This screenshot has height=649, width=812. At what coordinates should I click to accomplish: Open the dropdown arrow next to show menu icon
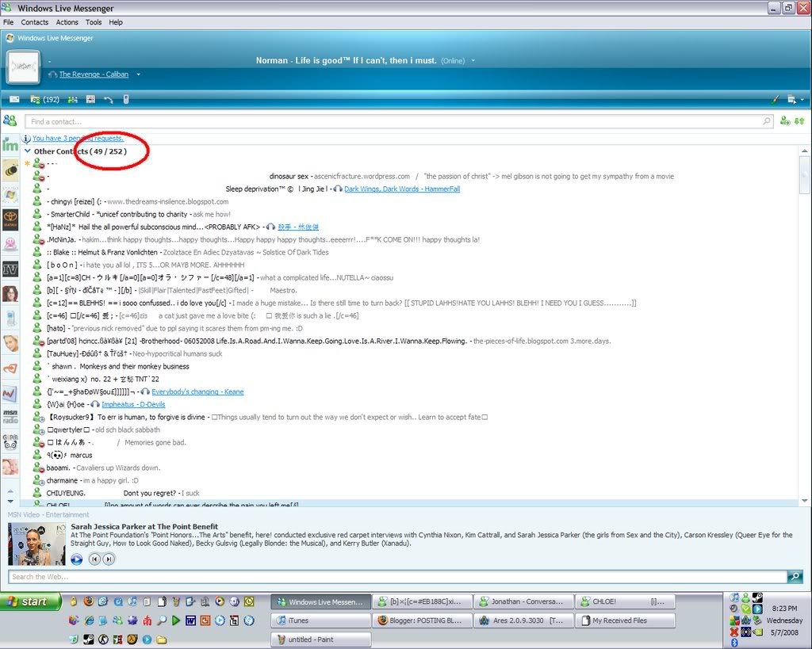click(x=802, y=100)
